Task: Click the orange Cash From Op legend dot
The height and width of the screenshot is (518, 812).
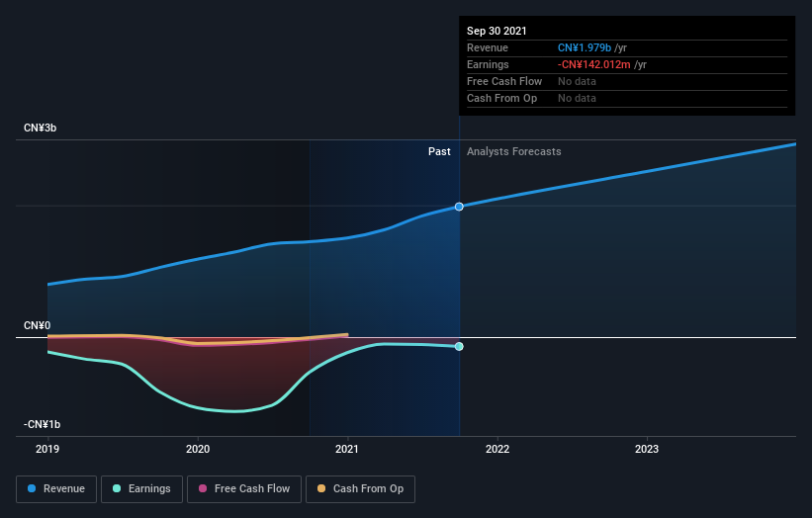Action: click(321, 488)
